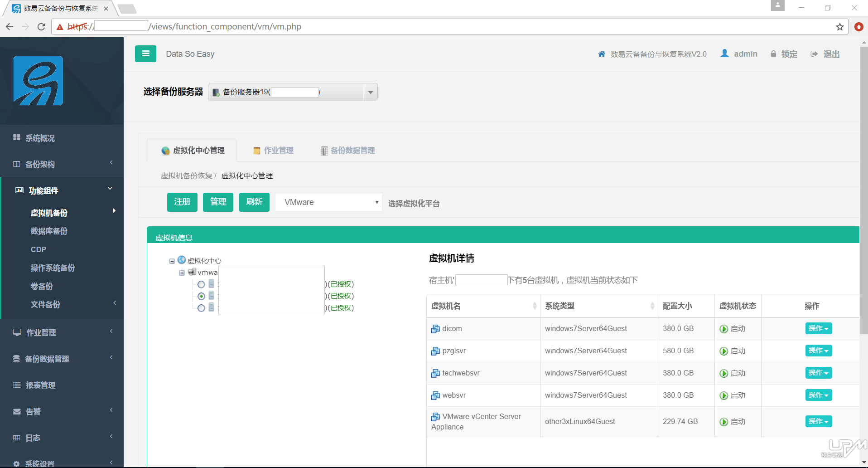The width and height of the screenshot is (868, 468).
Task: Click the 刷新 button
Action: [x=254, y=202]
